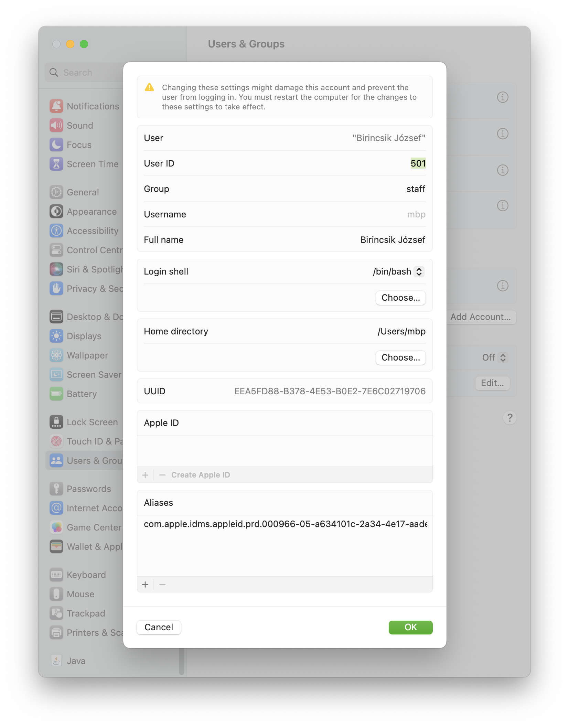This screenshot has width=569, height=728.
Task: Click the add alias plus button
Action: [145, 585]
